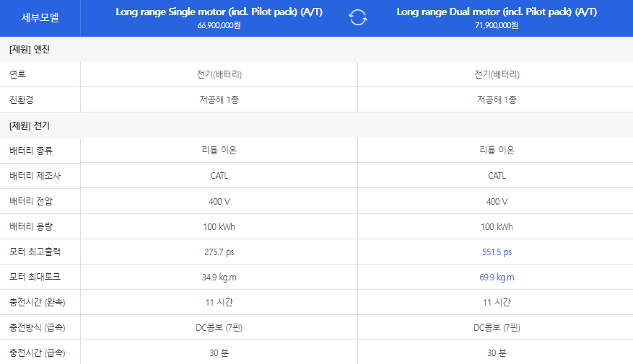Click the 친환경 row label
The height and width of the screenshot is (364, 633).
[21, 99]
